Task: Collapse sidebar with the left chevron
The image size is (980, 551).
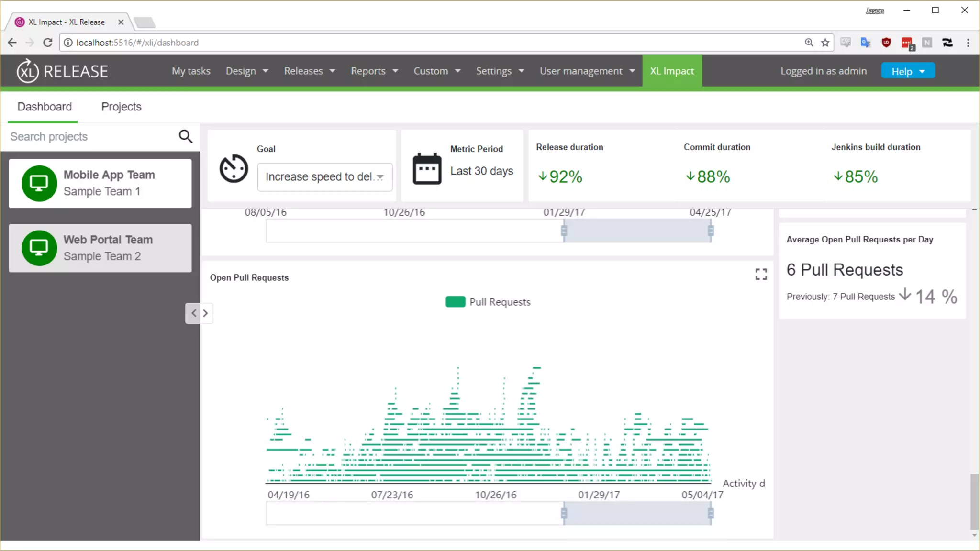Action: (194, 313)
